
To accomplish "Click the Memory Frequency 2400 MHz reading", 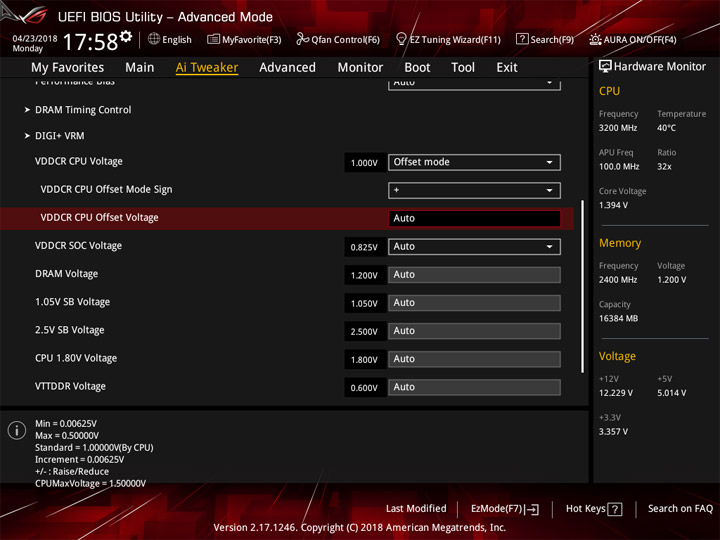I will 618,280.
